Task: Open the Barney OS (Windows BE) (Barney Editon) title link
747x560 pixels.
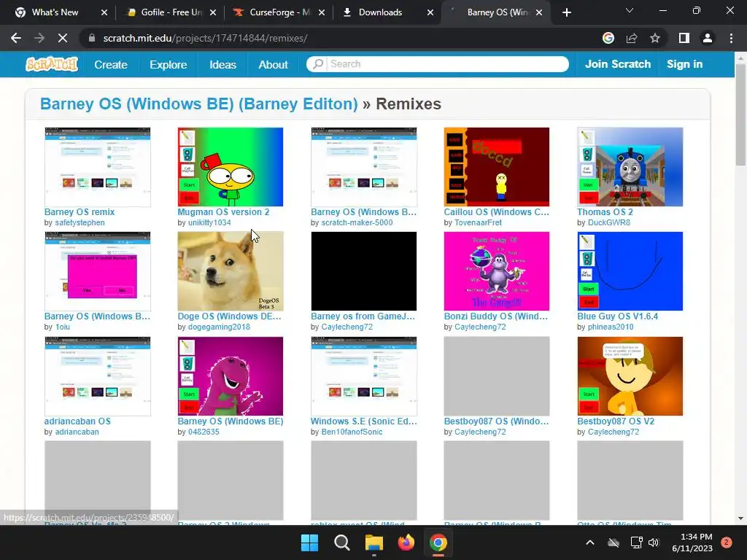Action: [198, 104]
